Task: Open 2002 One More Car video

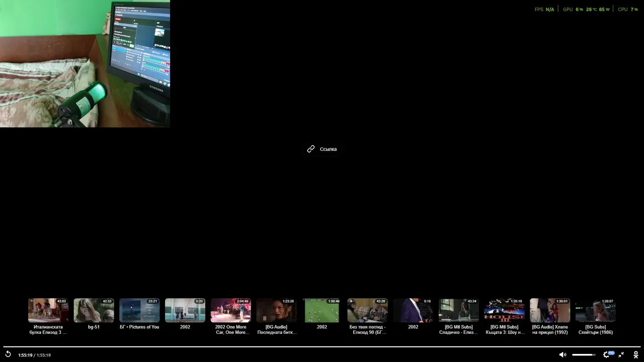Action: 231,310
